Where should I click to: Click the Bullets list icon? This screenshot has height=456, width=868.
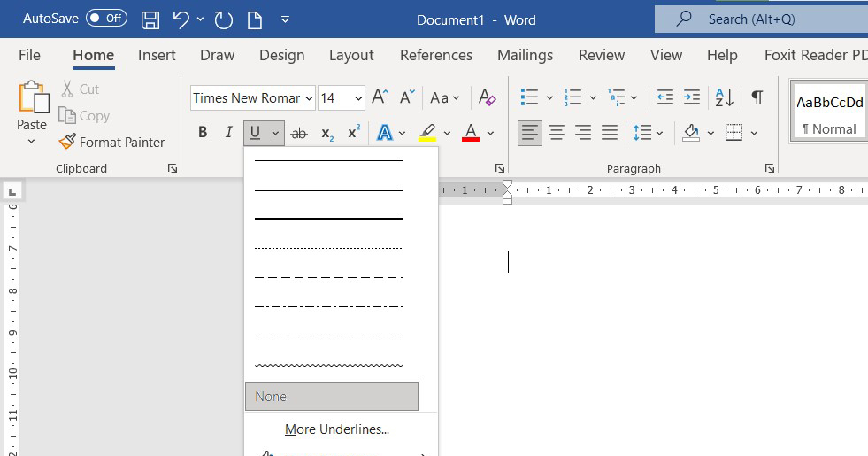coord(529,97)
